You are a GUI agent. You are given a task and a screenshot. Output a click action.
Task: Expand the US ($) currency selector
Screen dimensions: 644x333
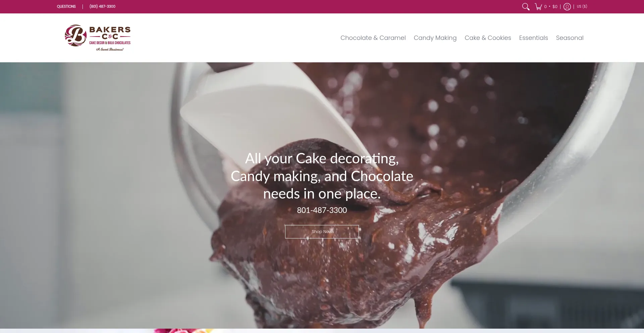(582, 7)
